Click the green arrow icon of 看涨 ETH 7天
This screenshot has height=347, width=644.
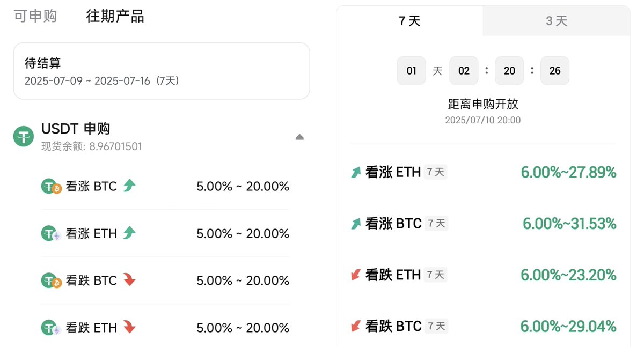tap(356, 172)
